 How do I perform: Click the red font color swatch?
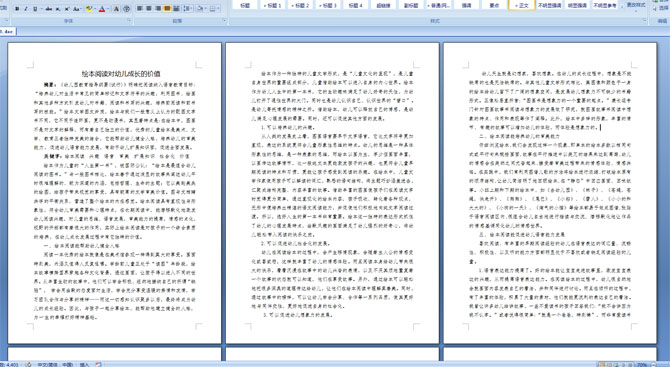(x=102, y=9)
